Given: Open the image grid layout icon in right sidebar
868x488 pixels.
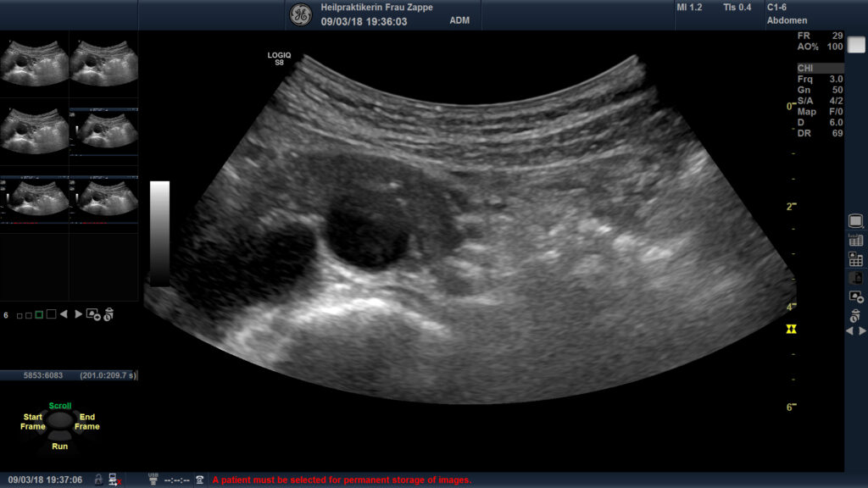Looking at the screenshot, I should pos(855,259).
